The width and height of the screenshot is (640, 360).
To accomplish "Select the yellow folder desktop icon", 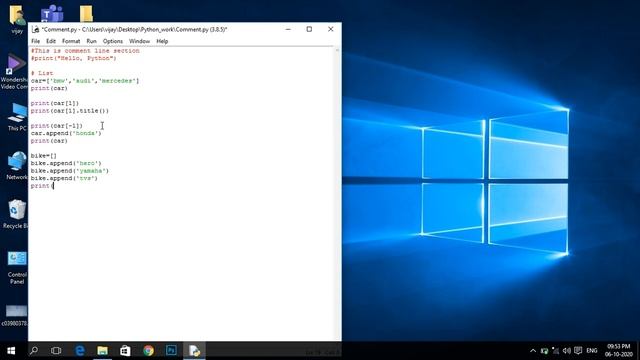I will 86,14.
